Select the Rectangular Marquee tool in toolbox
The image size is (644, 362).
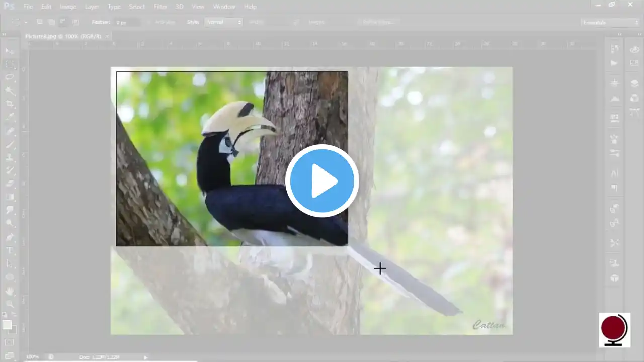tap(10, 64)
